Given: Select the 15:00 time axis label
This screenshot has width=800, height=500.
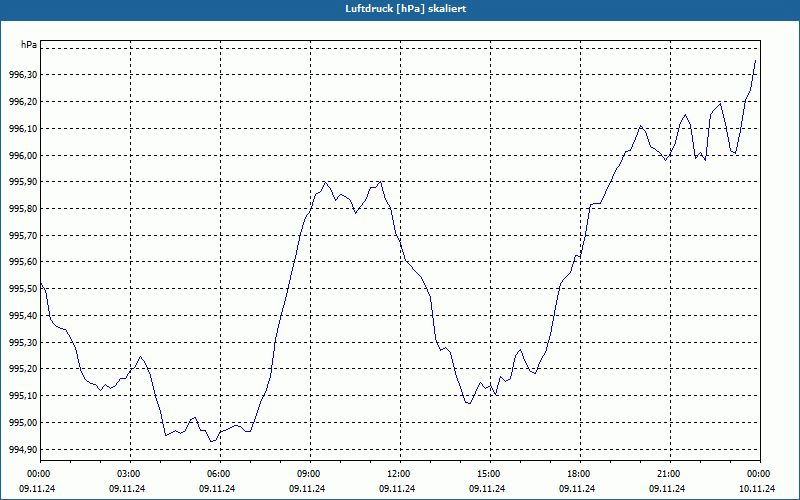Looking at the screenshot, I should [x=490, y=474].
